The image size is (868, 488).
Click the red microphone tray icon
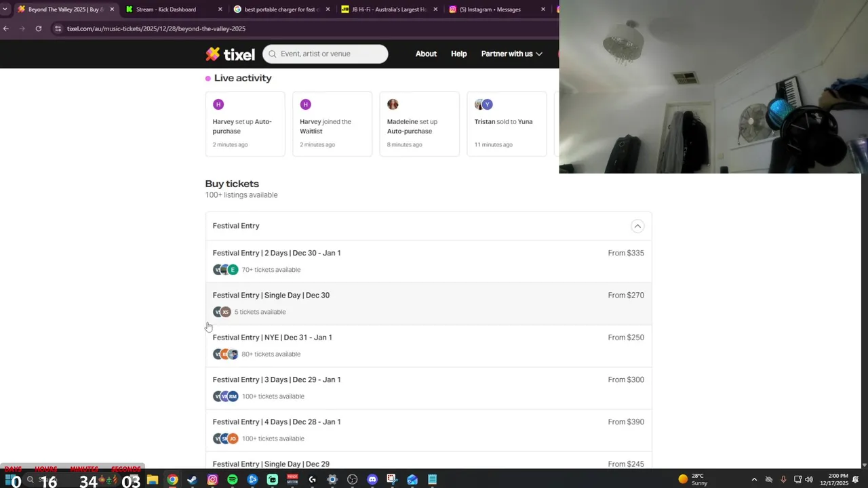point(783,479)
